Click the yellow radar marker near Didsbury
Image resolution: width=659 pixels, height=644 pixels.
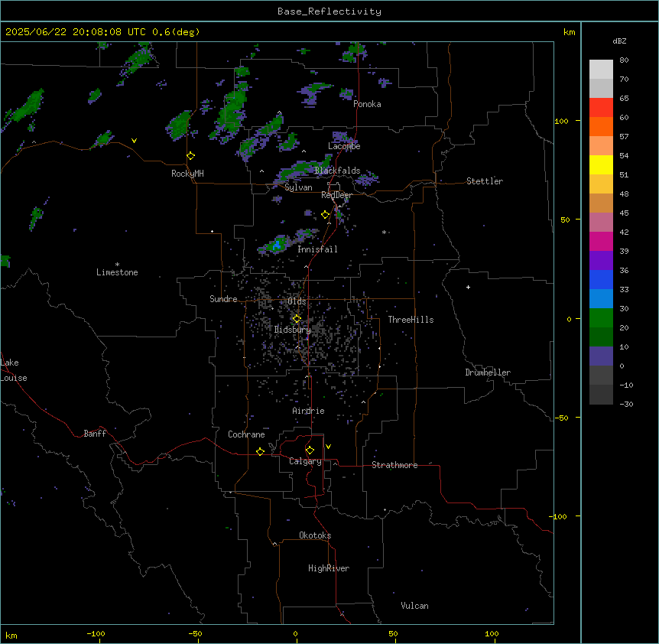(x=297, y=319)
